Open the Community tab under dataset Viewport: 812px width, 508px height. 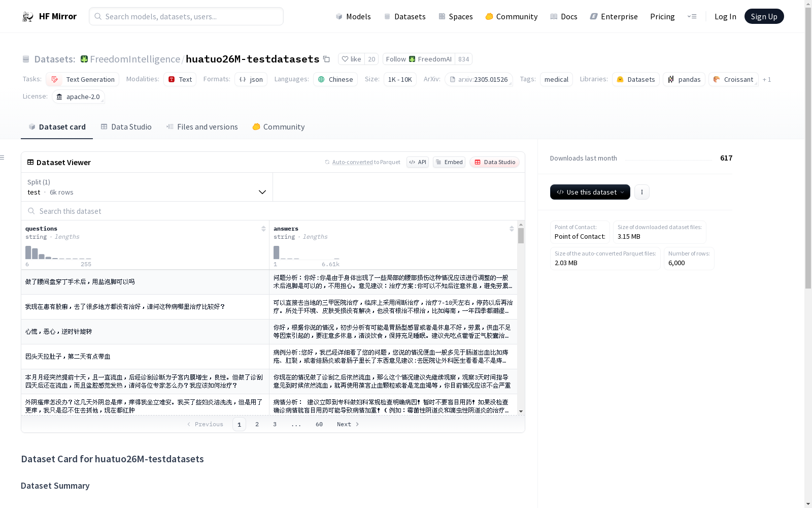(x=279, y=127)
